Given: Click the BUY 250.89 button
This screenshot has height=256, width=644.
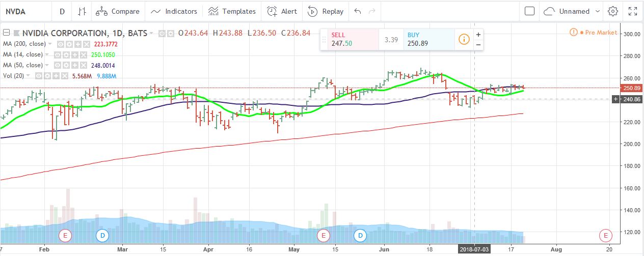Looking at the screenshot, I should 428,39.
